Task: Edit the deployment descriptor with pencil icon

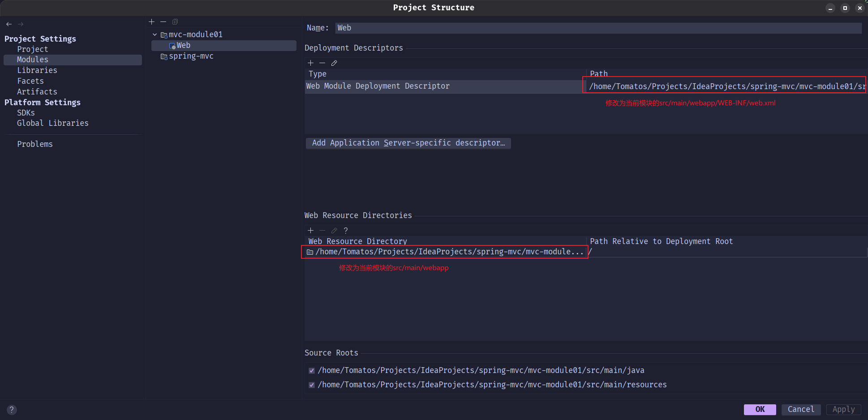Action: [x=334, y=63]
